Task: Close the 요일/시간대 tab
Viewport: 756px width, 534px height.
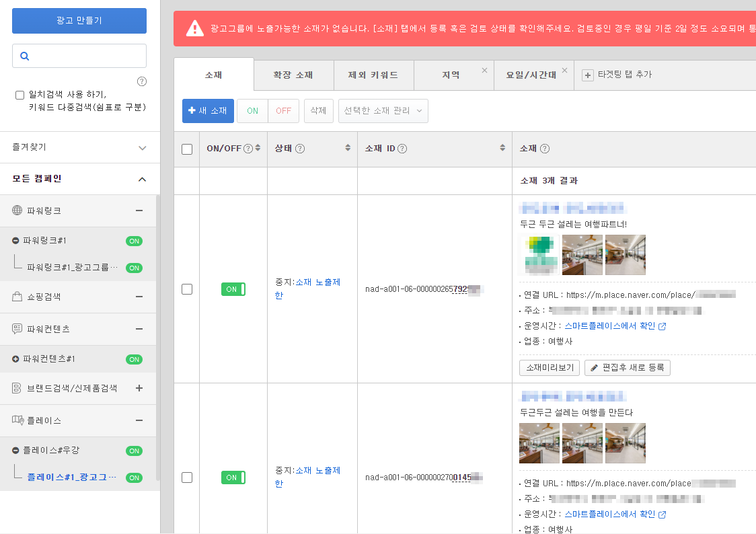Action: point(564,71)
